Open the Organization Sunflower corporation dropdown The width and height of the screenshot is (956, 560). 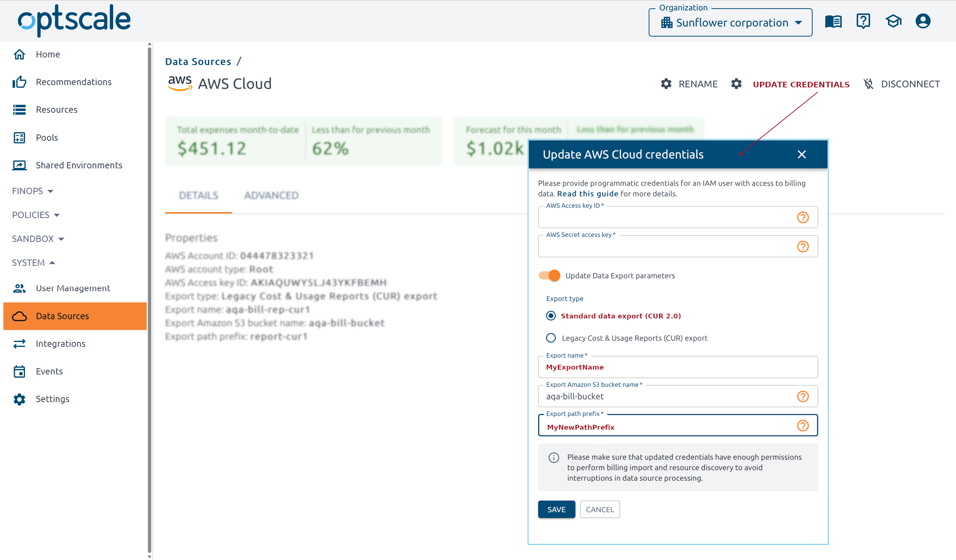pos(730,23)
